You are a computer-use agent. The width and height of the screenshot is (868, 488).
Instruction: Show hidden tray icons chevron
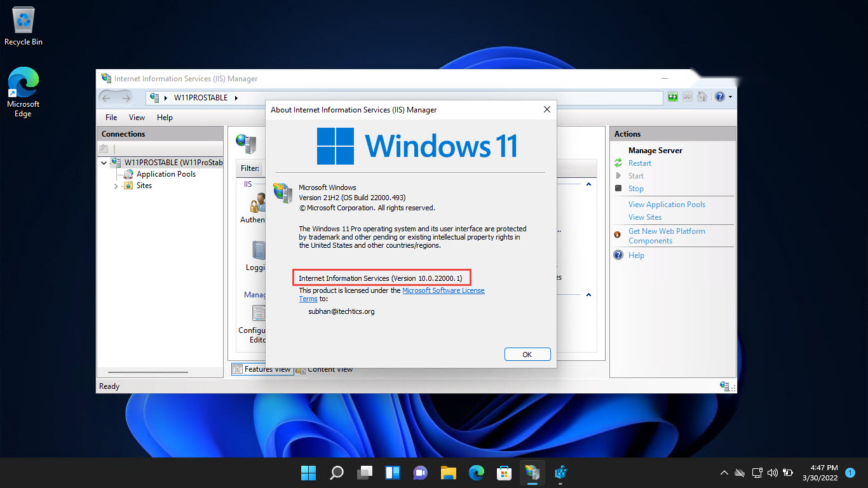tap(724, 473)
